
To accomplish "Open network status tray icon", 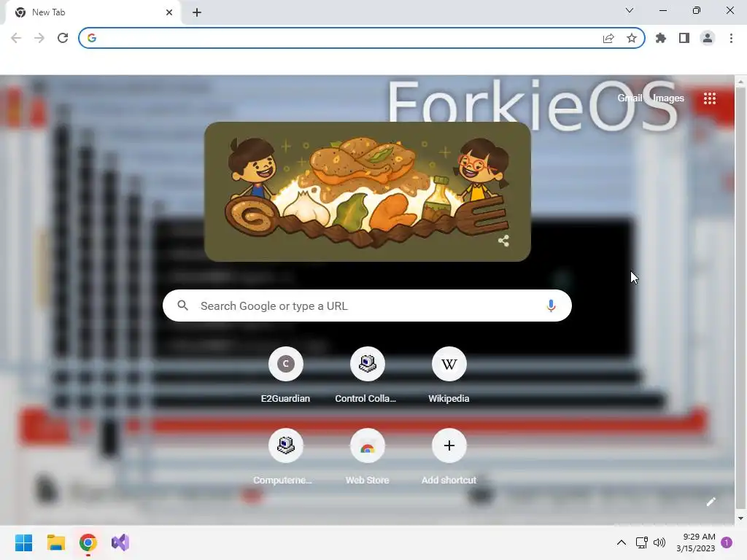I will [642, 542].
